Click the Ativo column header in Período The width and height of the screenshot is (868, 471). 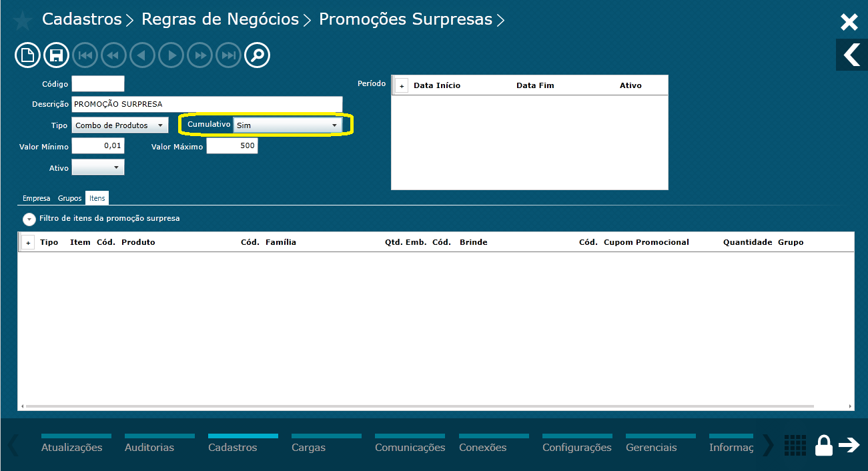[630, 85]
